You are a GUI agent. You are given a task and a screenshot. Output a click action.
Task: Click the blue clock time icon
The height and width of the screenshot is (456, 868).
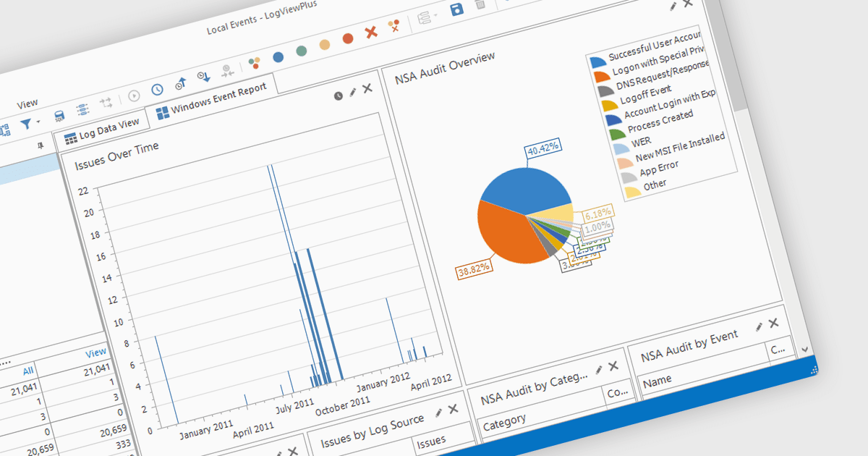click(157, 90)
